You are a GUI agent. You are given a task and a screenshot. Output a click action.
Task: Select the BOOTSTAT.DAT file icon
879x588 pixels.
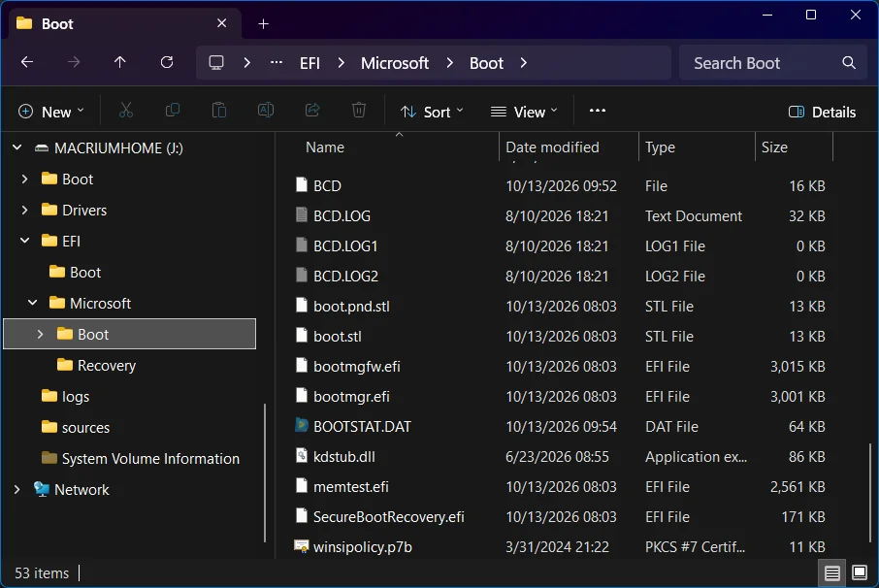tap(302, 426)
